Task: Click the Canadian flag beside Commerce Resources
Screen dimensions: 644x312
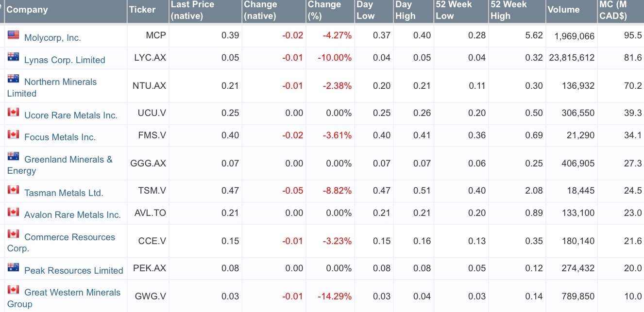Action: click(13, 234)
